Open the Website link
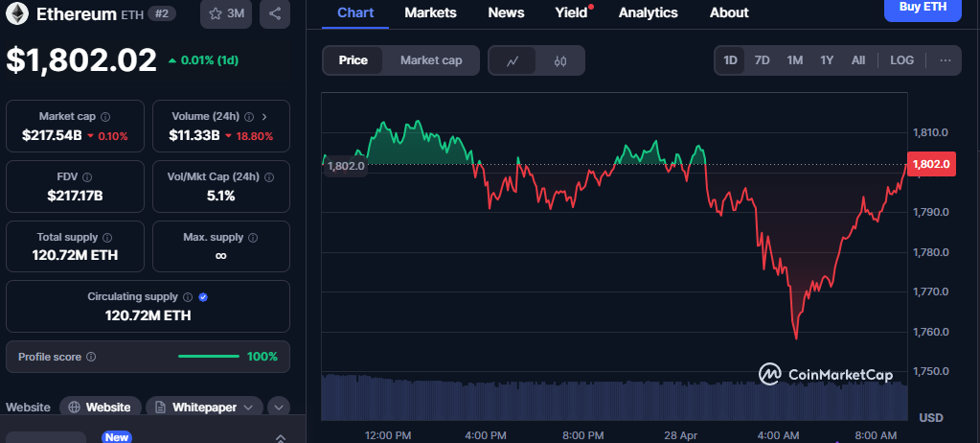 (101, 408)
